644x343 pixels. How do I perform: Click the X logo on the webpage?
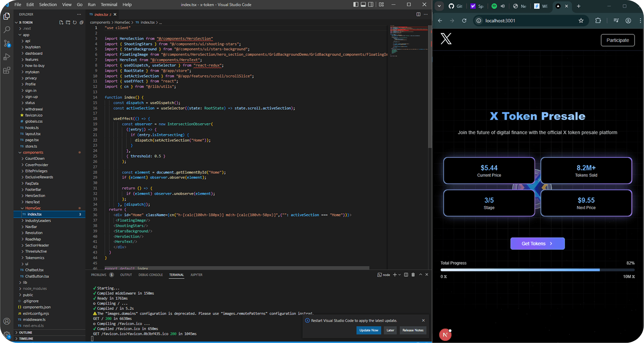pyautogui.click(x=446, y=39)
